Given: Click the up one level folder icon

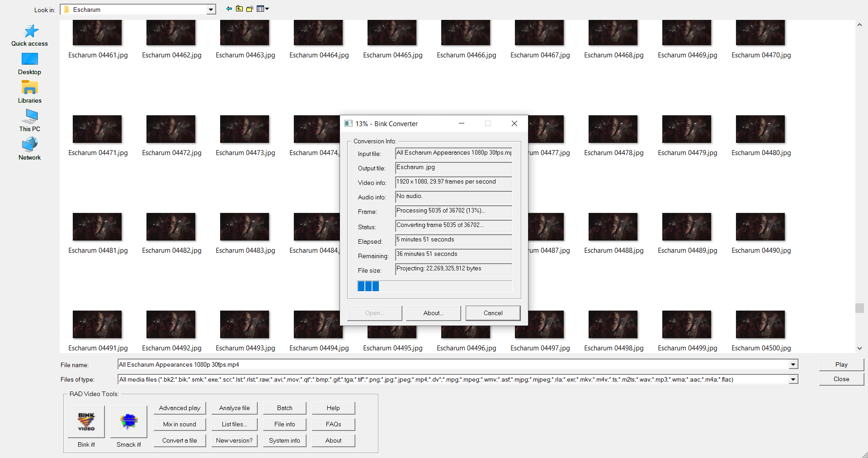Looking at the screenshot, I should click(x=239, y=9).
